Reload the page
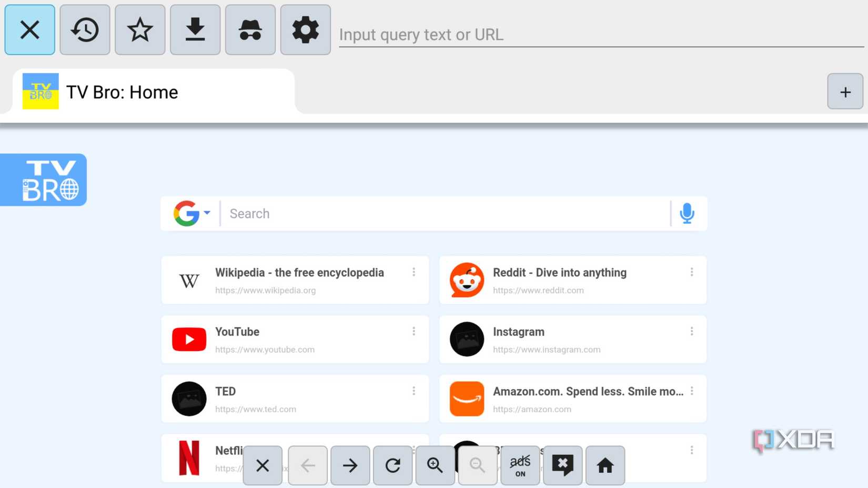Screen dimensions: 868x488 [393, 465]
